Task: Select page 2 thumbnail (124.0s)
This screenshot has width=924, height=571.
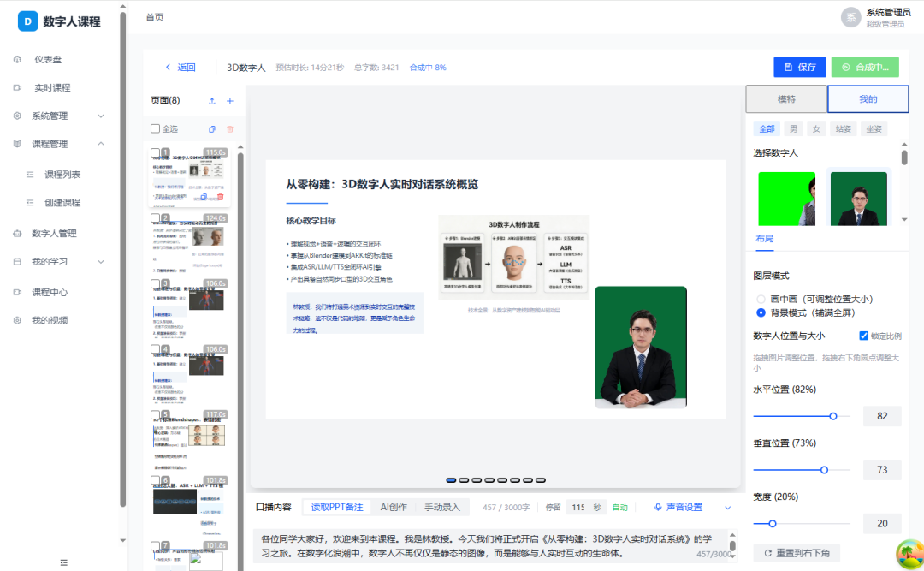Action: [189, 242]
